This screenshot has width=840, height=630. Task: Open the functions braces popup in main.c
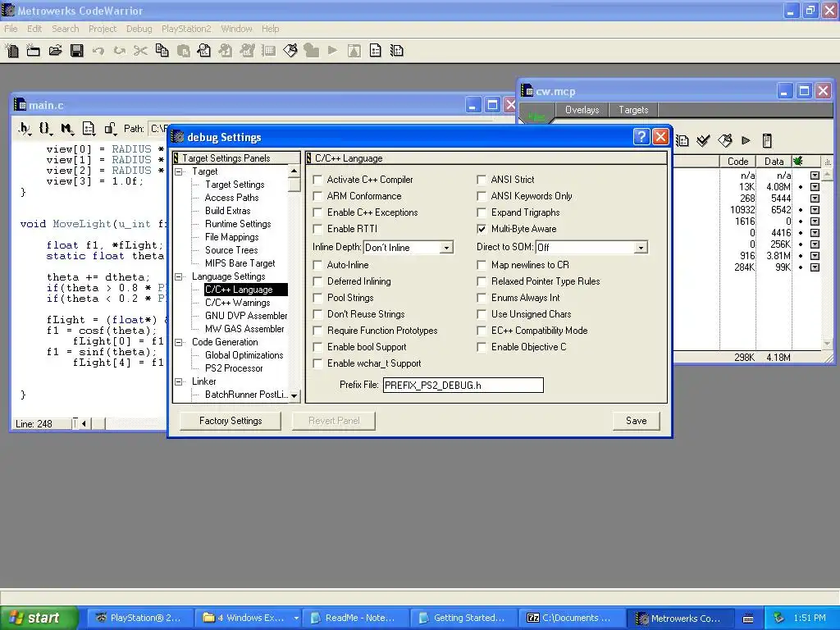[46, 129]
